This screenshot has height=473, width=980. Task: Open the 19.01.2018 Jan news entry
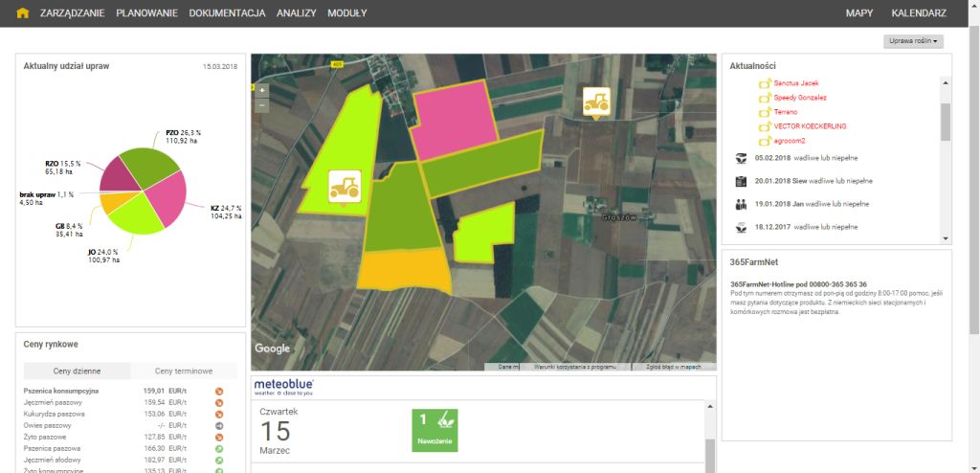tap(812, 204)
